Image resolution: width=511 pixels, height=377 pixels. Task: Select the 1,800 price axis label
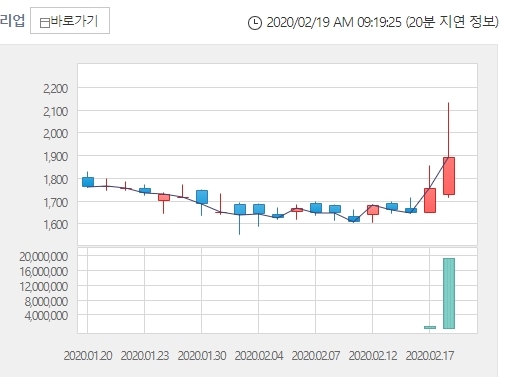55,180
